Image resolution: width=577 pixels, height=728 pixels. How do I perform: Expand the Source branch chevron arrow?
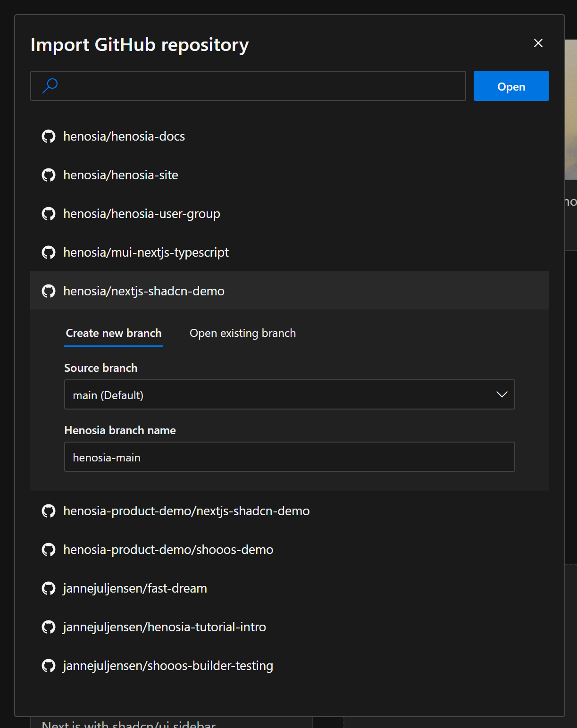point(502,394)
